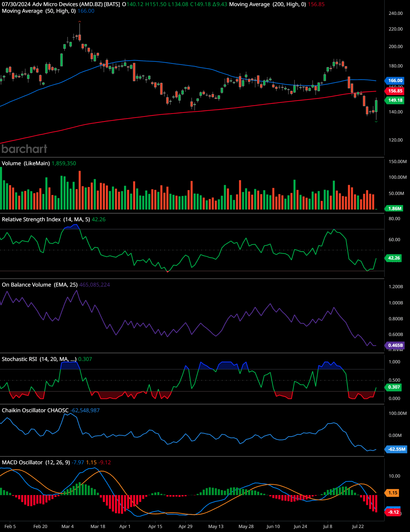Click the 60.00 RSI axis label

(394, 240)
